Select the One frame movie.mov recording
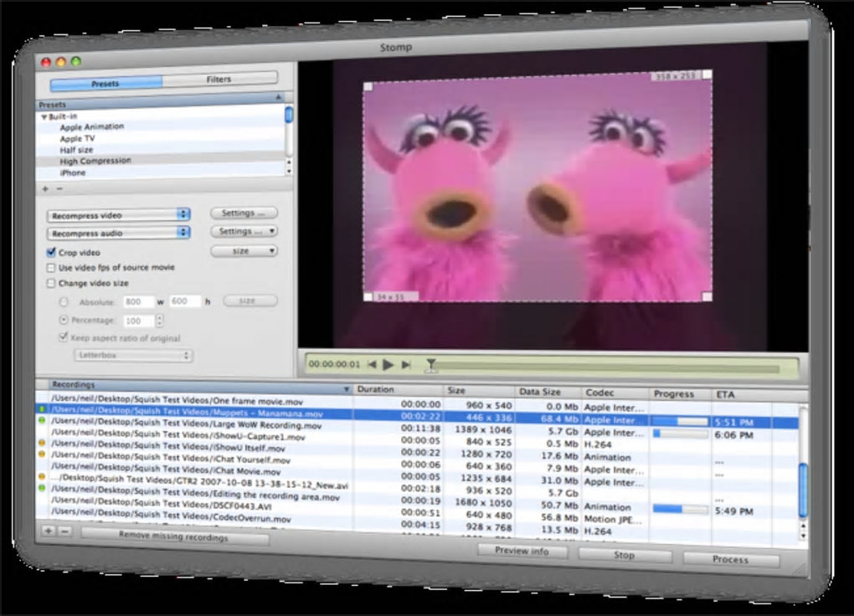Screen dimensions: 854x616 pos(177,401)
